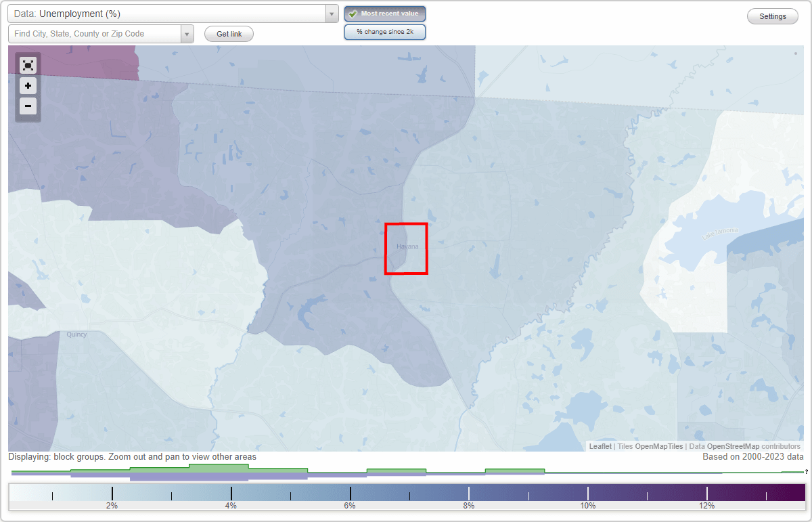Click the Havana label on the map
The width and height of the screenshot is (812, 522).
(407, 246)
